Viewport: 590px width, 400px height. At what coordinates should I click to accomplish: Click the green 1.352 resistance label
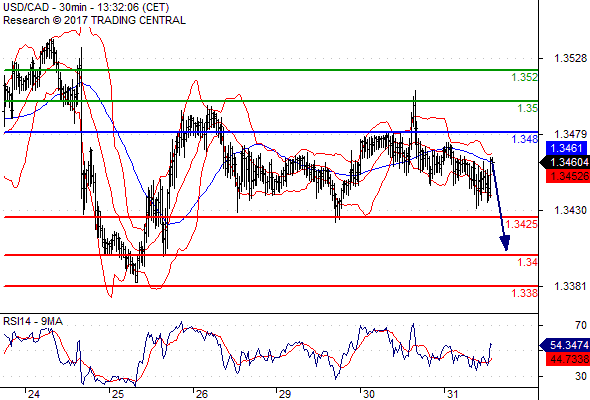[525, 78]
